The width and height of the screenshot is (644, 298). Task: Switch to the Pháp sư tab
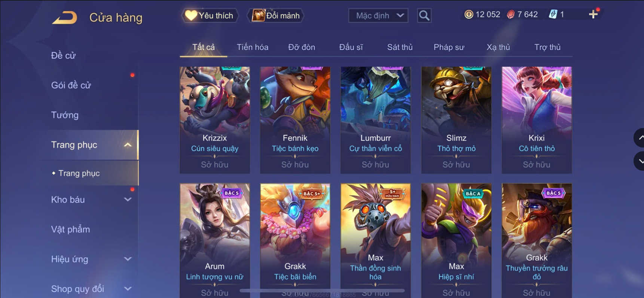pyautogui.click(x=449, y=47)
